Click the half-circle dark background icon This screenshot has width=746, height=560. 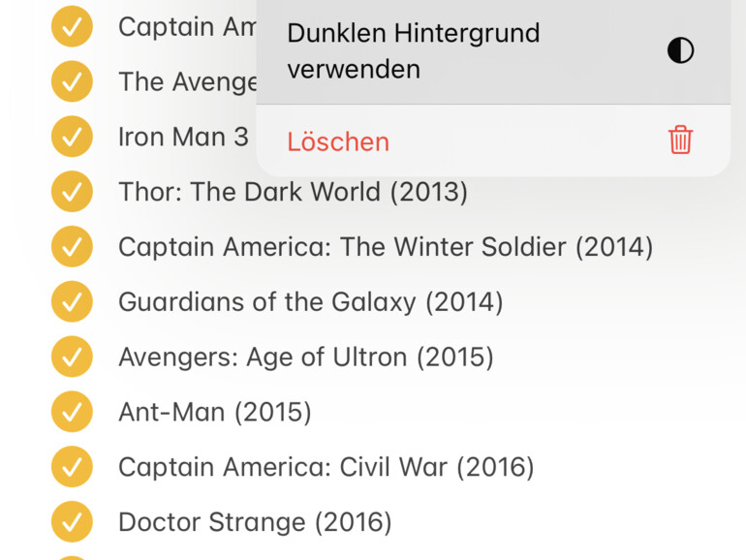pos(681,50)
